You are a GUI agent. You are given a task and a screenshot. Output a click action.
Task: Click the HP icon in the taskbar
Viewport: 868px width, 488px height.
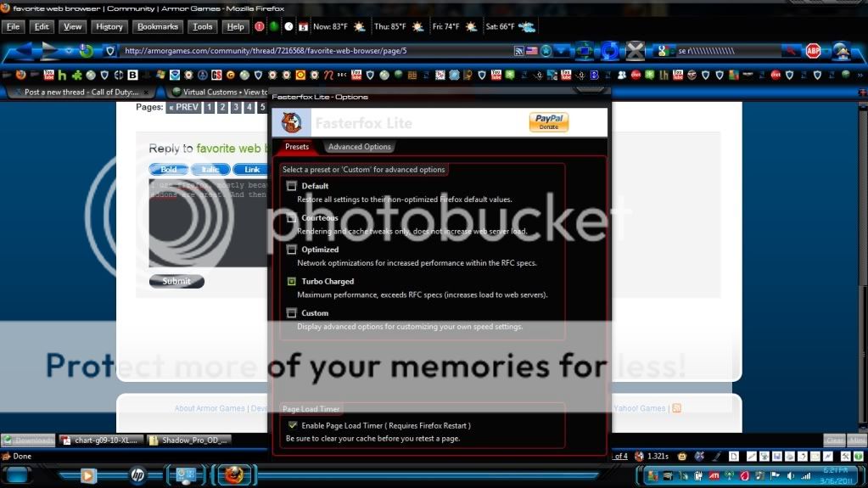coord(137,475)
